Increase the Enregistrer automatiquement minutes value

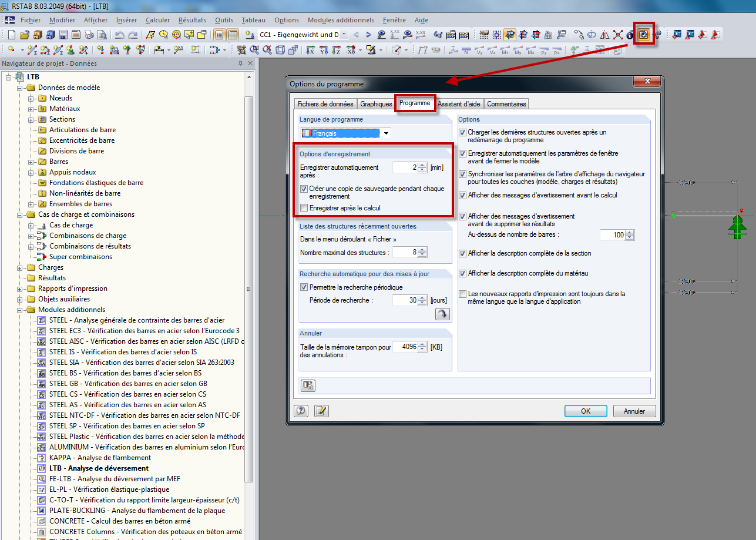(422, 165)
